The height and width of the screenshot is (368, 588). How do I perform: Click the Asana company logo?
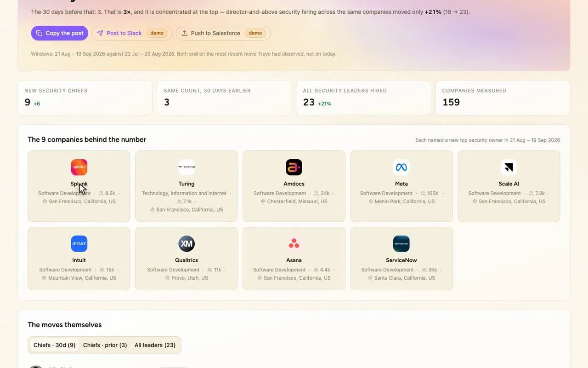[x=294, y=243]
